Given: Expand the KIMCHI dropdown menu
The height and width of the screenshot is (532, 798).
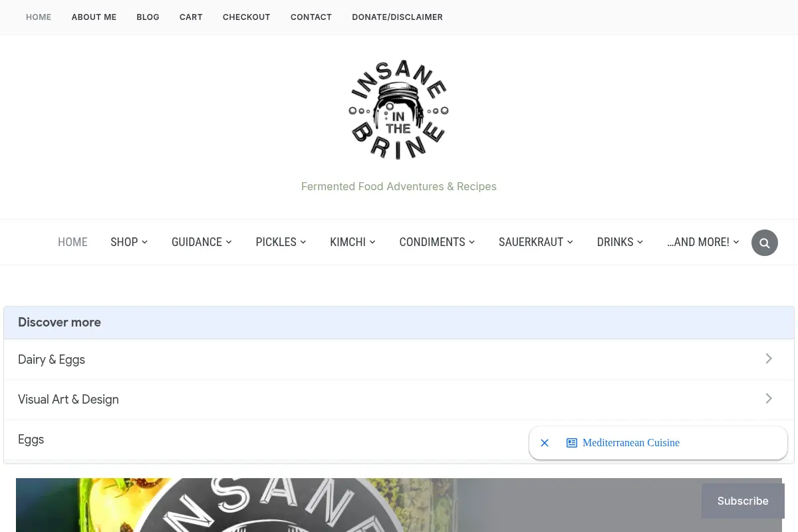Looking at the screenshot, I should (352, 242).
